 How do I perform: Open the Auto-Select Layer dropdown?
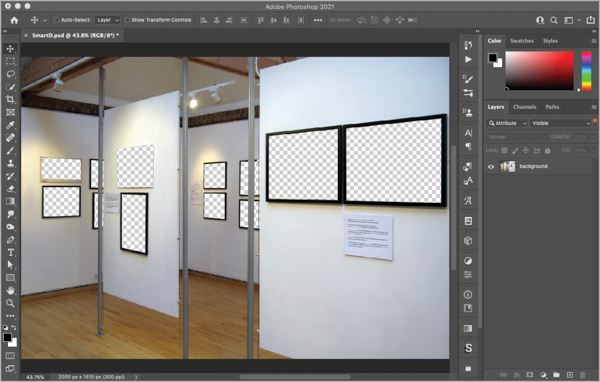tap(107, 20)
